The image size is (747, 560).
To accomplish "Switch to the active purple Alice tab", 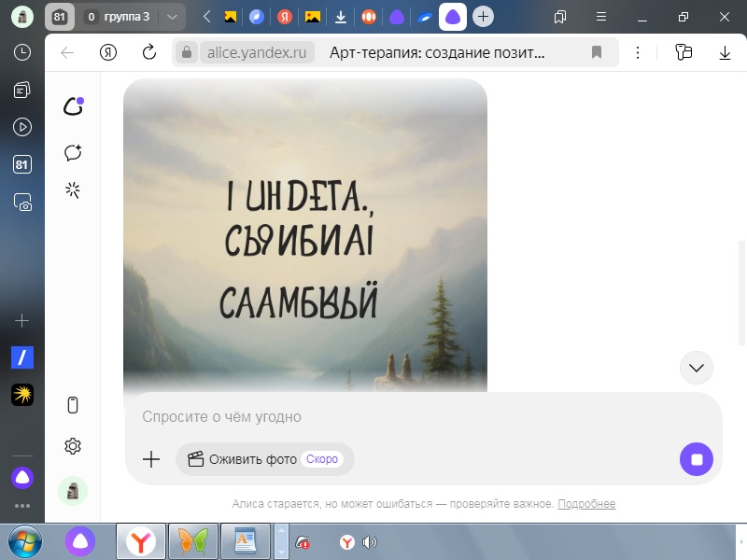I will 453,17.
